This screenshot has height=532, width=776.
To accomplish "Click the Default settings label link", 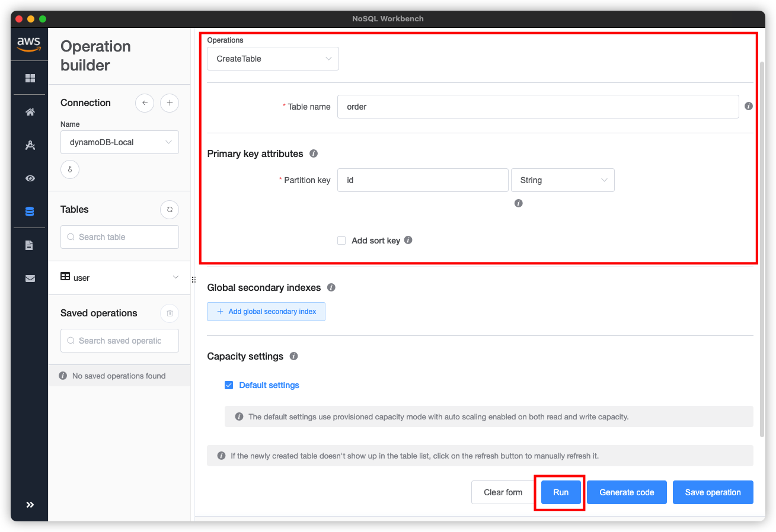I will click(x=269, y=385).
